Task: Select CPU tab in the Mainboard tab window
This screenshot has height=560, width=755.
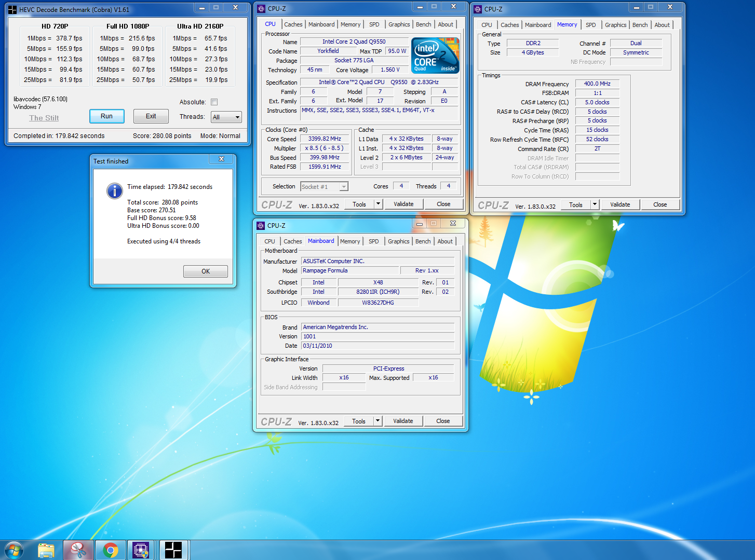Action: [x=269, y=241]
